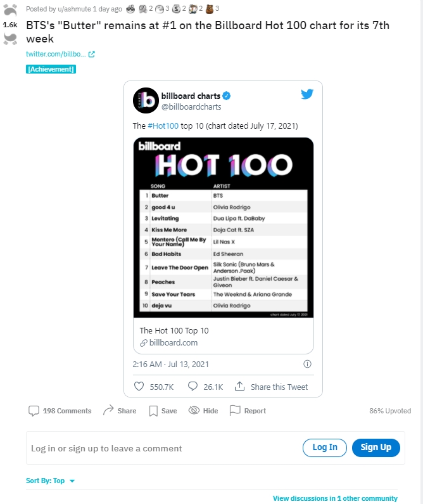Open tweet replies via speech bubble icon
The width and height of the screenshot is (423, 504).
pos(193,386)
